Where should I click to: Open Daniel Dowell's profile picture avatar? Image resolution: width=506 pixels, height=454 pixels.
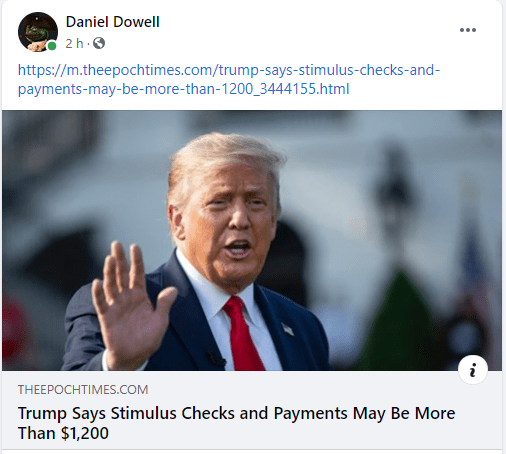point(38,32)
